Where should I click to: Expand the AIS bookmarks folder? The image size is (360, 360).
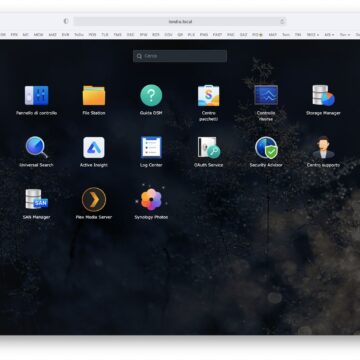click(329, 35)
